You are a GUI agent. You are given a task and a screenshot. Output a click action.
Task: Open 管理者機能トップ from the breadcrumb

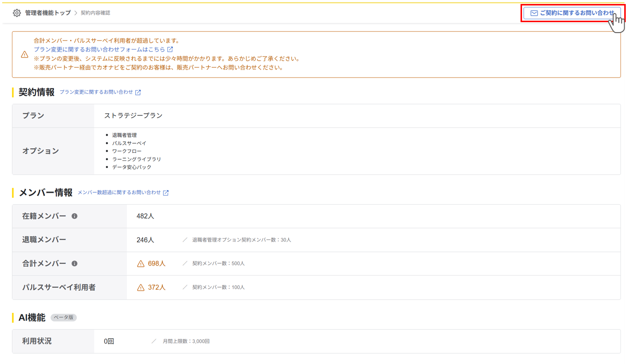coord(47,13)
